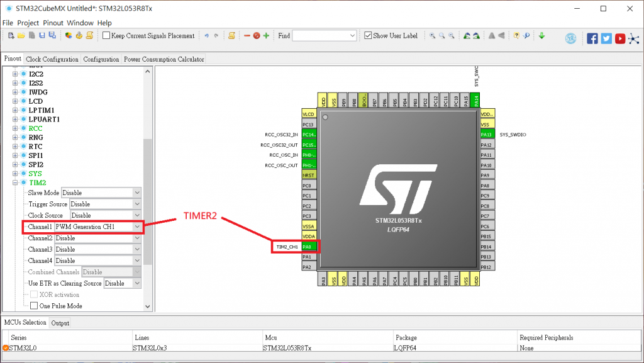This screenshot has width=644, height=363.
Task: Click pin PA0 on the chip
Action: (309, 247)
